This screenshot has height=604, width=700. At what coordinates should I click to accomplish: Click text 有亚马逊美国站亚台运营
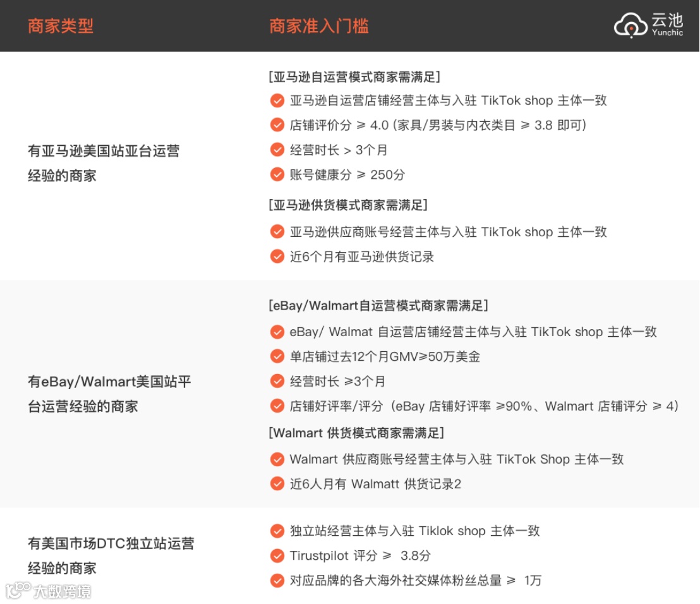pyautogui.click(x=104, y=151)
